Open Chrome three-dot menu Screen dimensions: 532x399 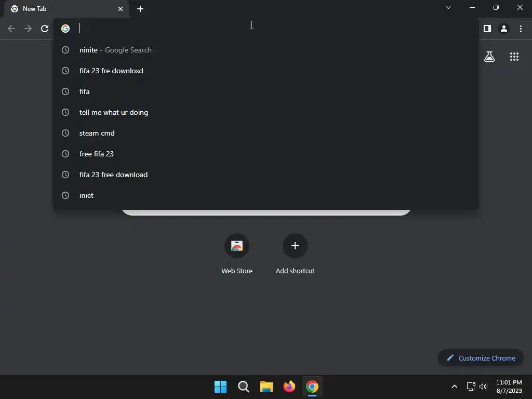coord(521,29)
